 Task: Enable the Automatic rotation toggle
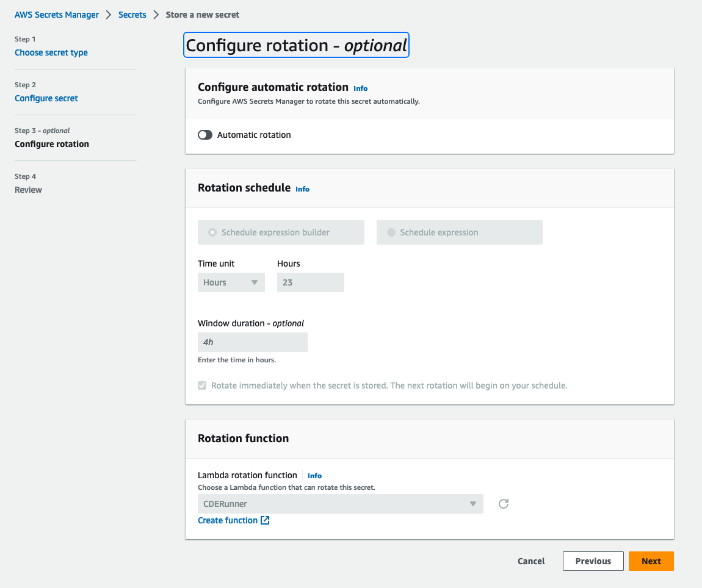(x=205, y=135)
